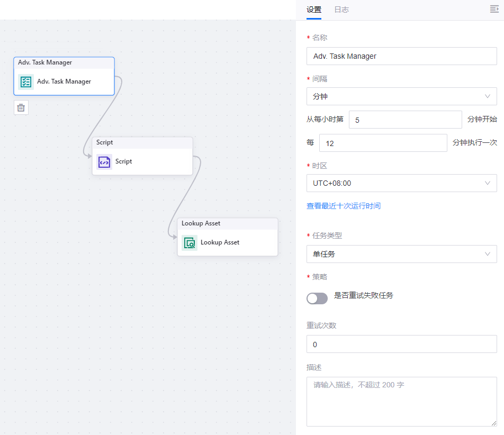
Task: Click the start minute input showing 5
Action: click(x=405, y=120)
